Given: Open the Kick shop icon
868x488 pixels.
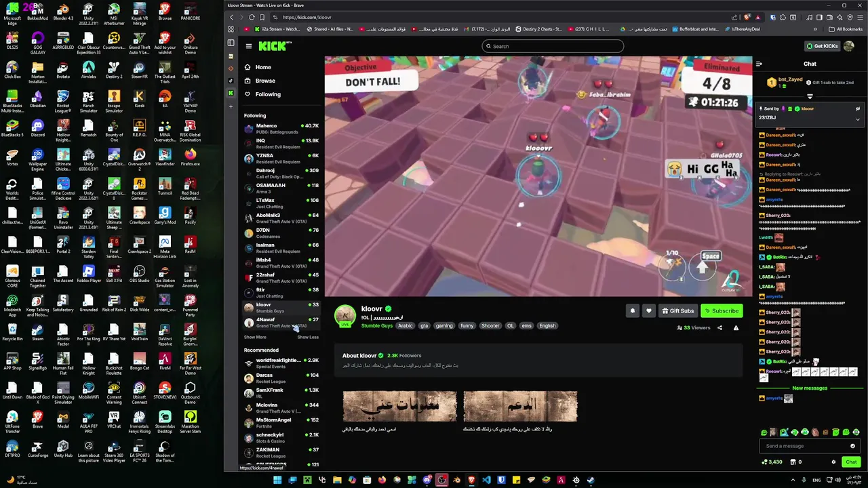Looking at the screenshot, I should (x=793, y=462).
